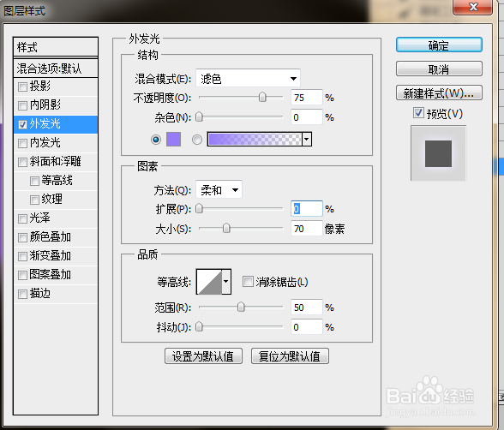
Task: Click the glow preview thumbnail
Action: [439, 153]
